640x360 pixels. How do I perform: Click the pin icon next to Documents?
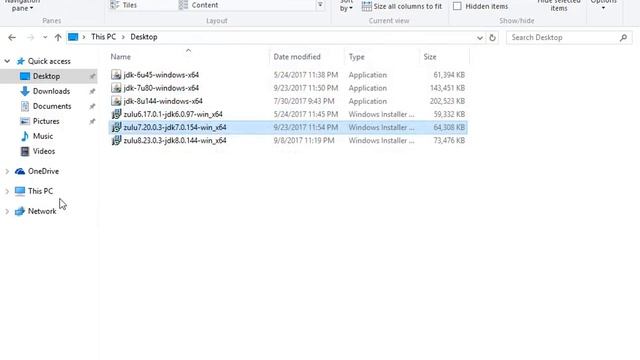coord(92,107)
